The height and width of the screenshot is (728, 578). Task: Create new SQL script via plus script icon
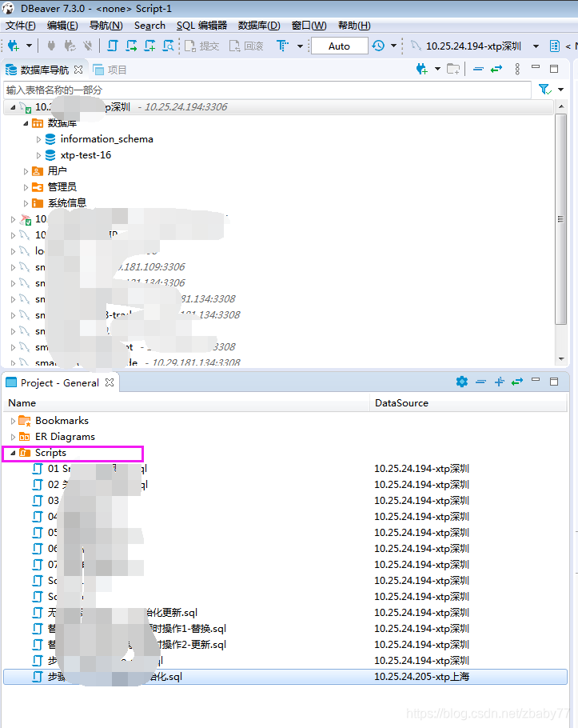(x=149, y=46)
